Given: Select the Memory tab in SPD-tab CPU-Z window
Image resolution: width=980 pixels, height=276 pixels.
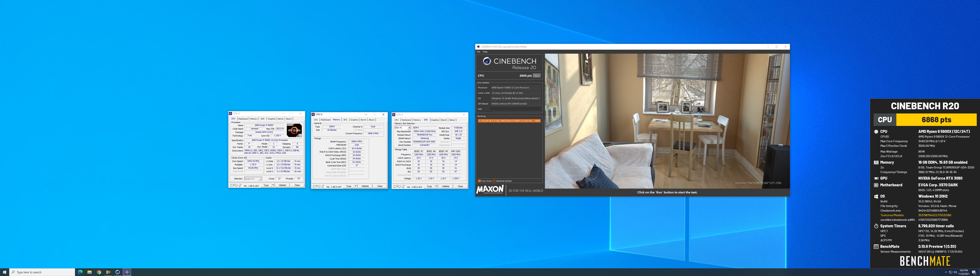Looking at the screenshot, I should click(417, 120).
